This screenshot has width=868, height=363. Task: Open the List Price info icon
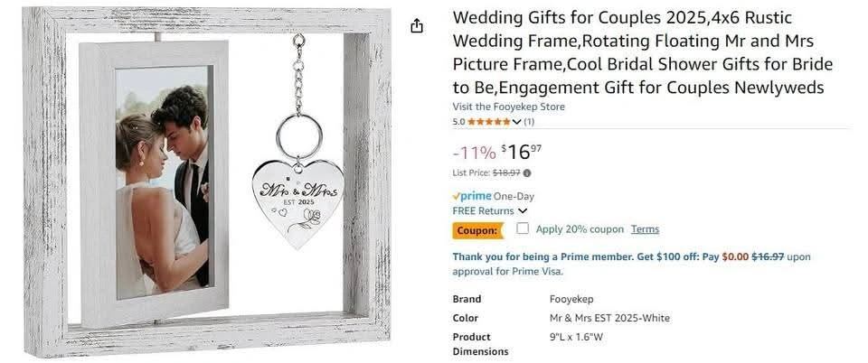pyautogui.click(x=527, y=173)
